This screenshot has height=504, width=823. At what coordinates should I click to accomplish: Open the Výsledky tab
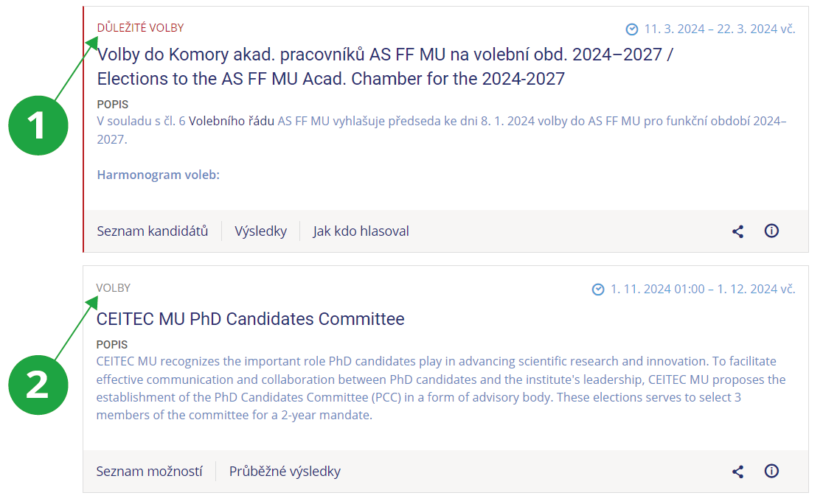[260, 231]
